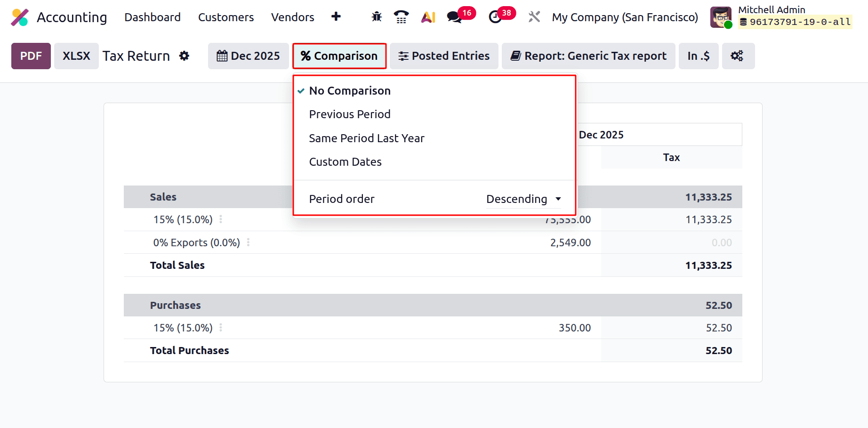Click the 0% Exports (0.0%) line name
Viewport: 868px width, 428px height.
pos(196,242)
